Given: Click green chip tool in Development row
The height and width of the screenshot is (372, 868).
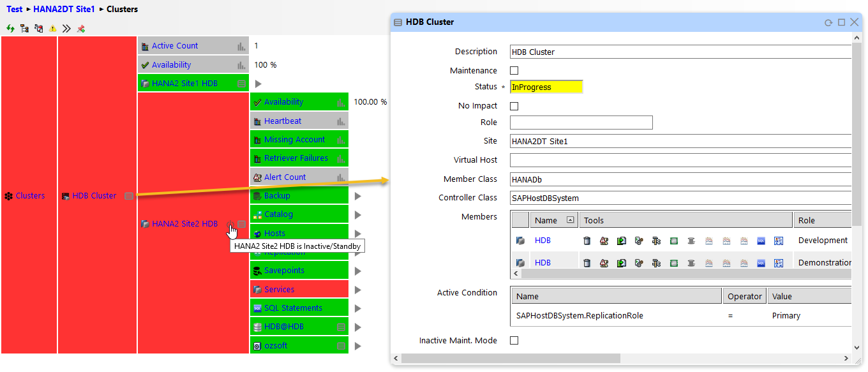Looking at the screenshot, I should click(x=673, y=241).
